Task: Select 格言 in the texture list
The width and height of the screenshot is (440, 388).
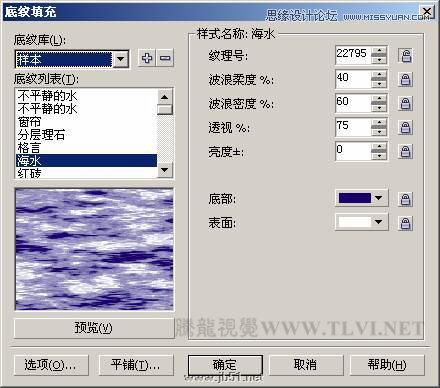Action: click(x=86, y=148)
